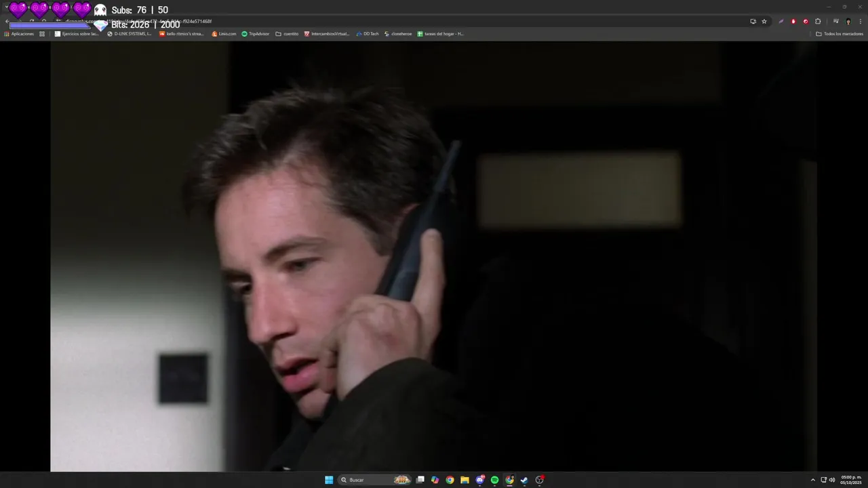Open the taskbar app with the red badge after Steam
The height and width of the screenshot is (488, 868).
540,480
